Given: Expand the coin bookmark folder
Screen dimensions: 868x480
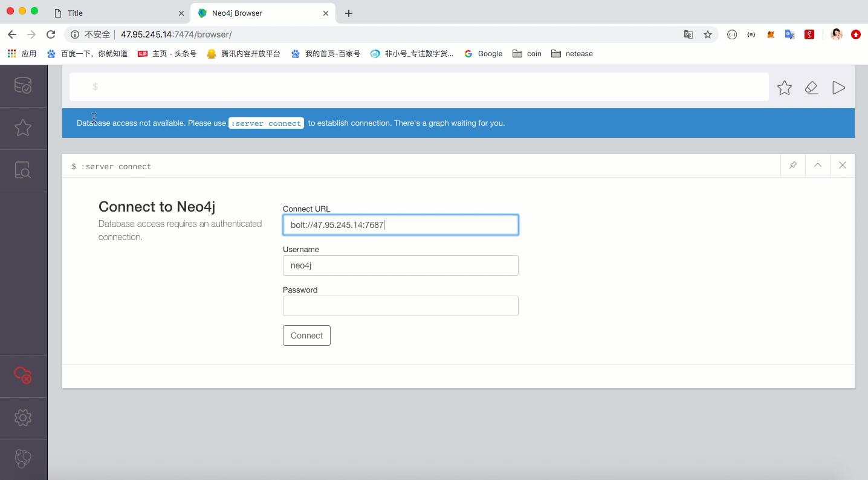Looking at the screenshot, I should click(526, 54).
